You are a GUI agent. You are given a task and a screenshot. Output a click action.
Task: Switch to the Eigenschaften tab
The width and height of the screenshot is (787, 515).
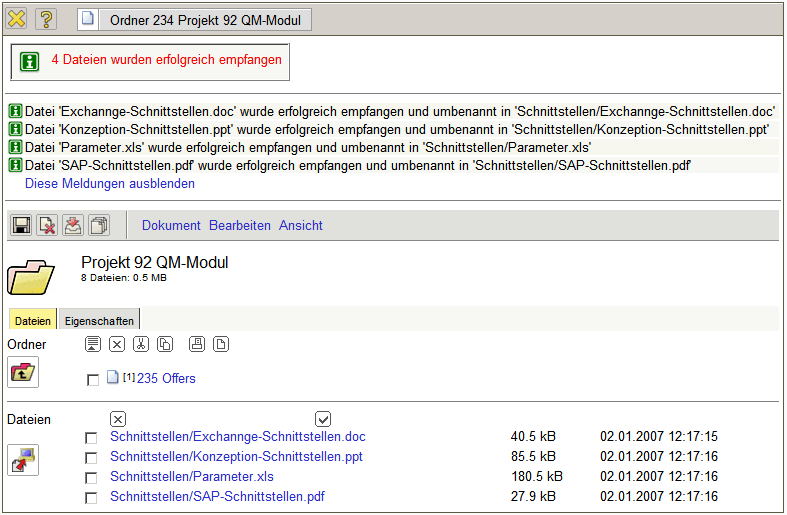(99, 321)
